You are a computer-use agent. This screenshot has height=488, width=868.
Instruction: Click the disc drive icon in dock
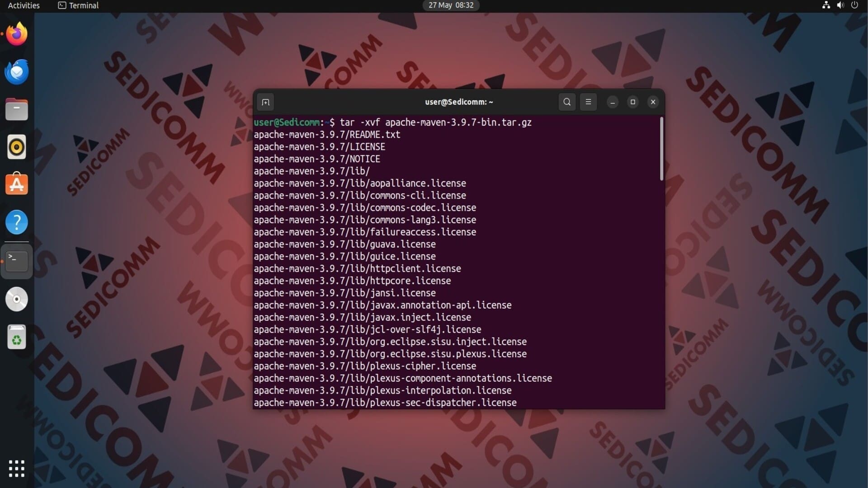pyautogui.click(x=17, y=299)
